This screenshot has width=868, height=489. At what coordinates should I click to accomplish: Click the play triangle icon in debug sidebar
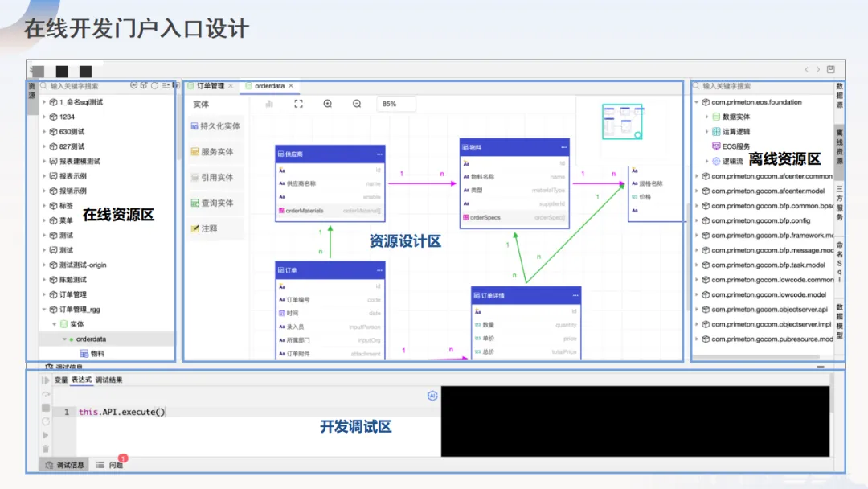click(x=46, y=435)
